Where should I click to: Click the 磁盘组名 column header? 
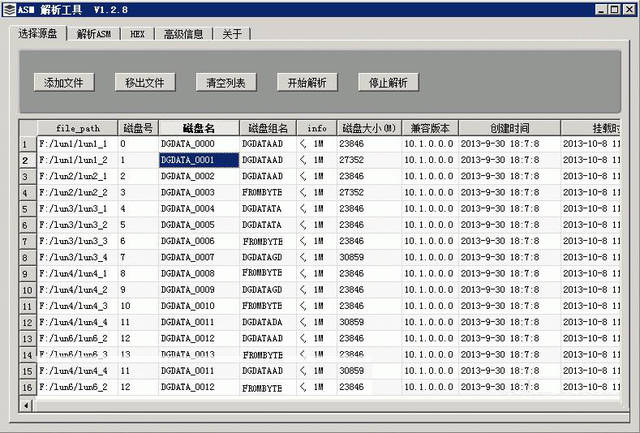268,128
